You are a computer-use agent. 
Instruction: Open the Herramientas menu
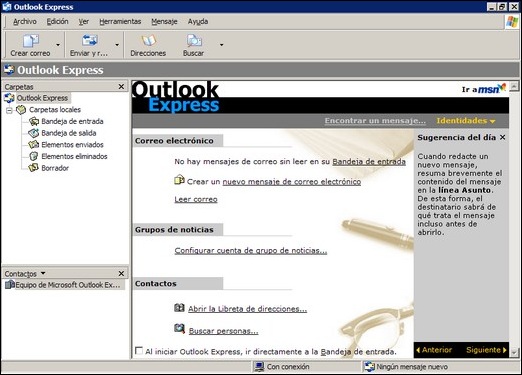point(120,22)
